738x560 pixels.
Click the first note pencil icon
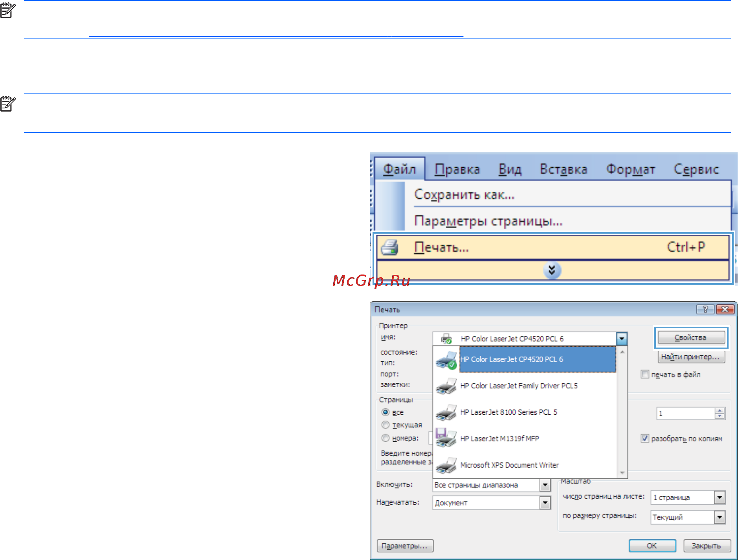pos(8,11)
